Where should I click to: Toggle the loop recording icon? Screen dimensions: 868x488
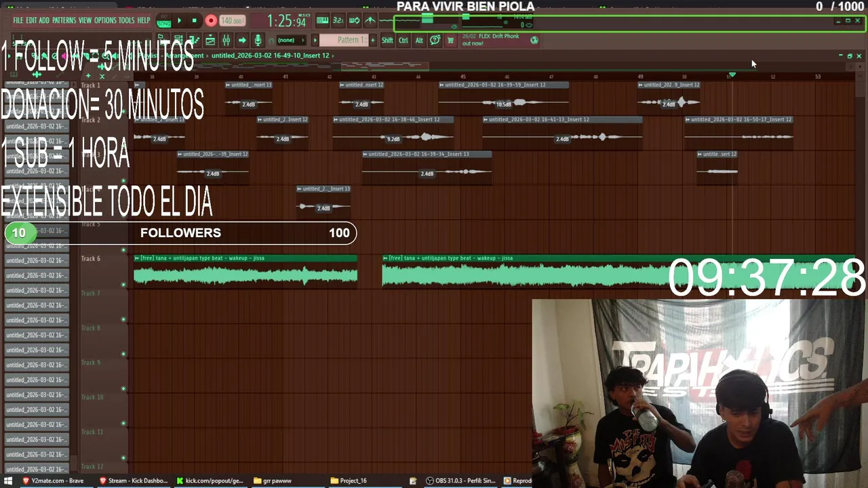pyautogui.click(x=354, y=21)
